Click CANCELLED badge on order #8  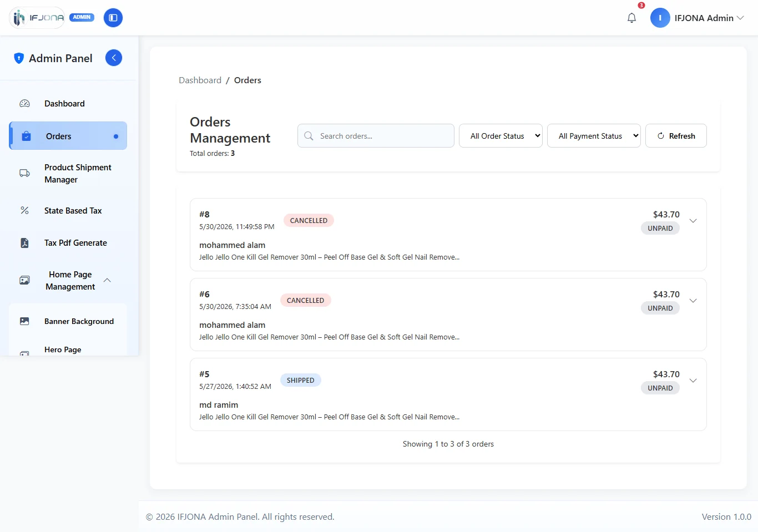click(309, 220)
